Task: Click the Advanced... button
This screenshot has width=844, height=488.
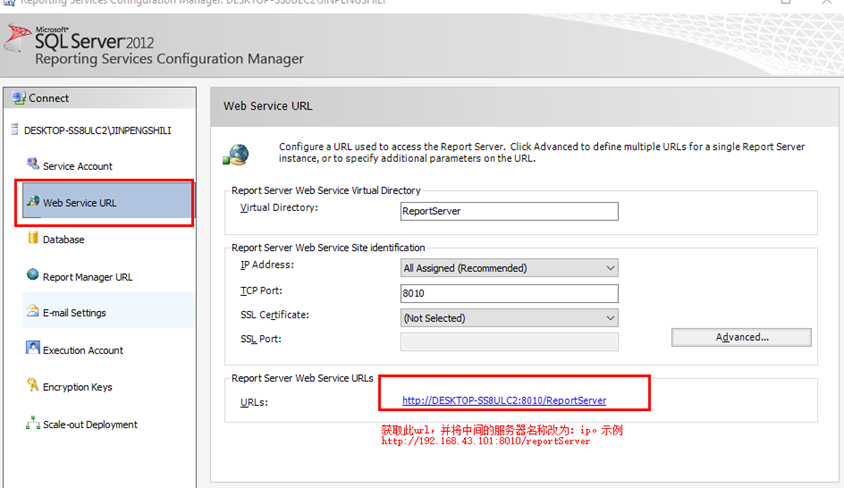Action: (741, 337)
